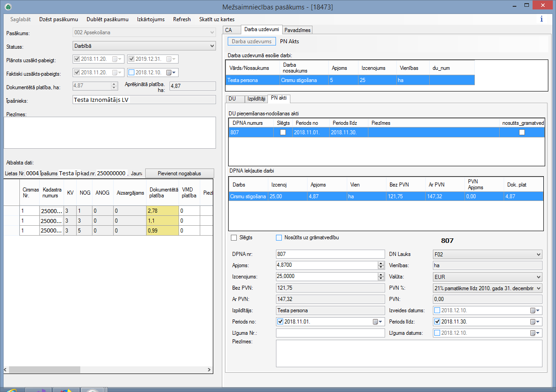The height and width of the screenshot is (392, 556).
Task: Expand the DN Lauks dropdown showing F02
Action: [x=539, y=254]
